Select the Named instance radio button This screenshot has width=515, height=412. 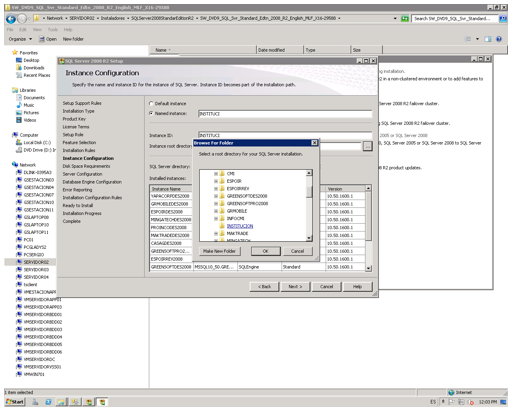point(151,113)
